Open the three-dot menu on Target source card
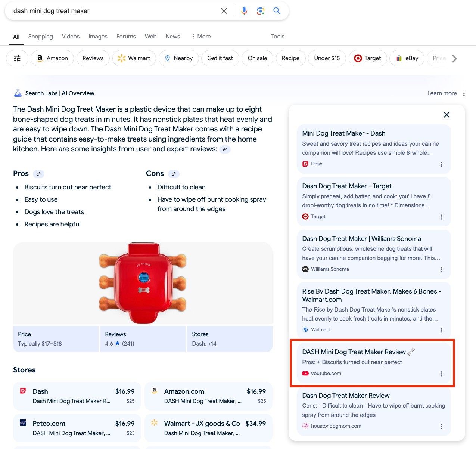476x449 pixels. [x=441, y=217]
